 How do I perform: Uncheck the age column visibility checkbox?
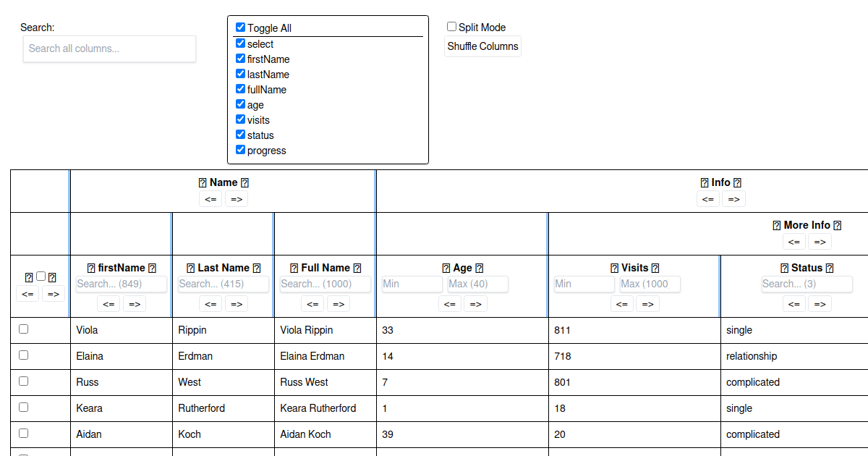pyautogui.click(x=240, y=104)
